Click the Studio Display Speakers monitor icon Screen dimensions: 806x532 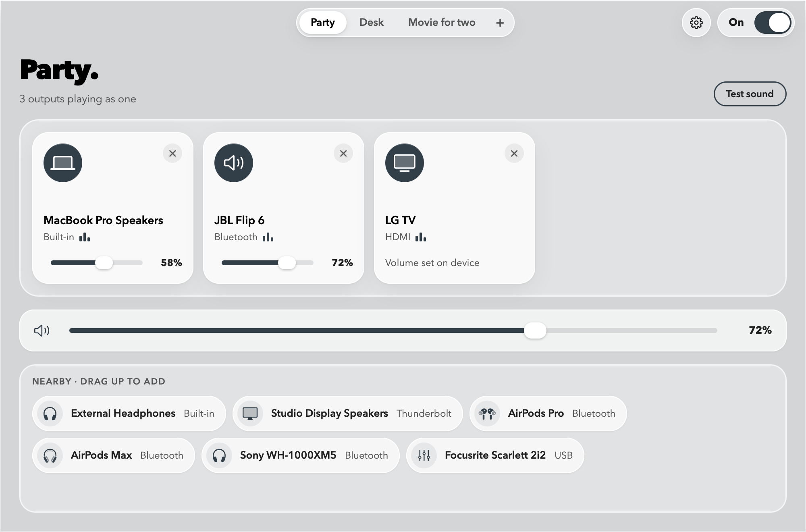250,414
